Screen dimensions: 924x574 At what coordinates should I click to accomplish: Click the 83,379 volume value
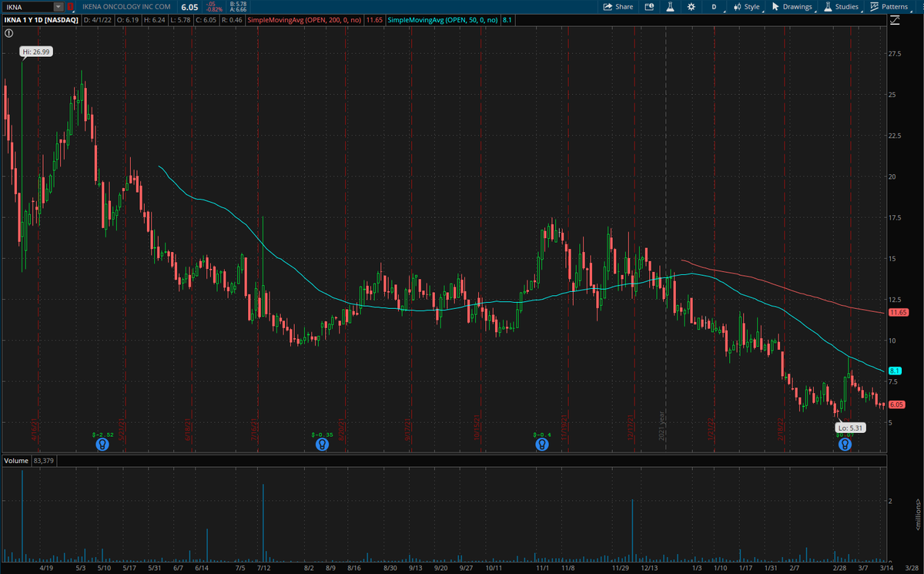[45, 460]
